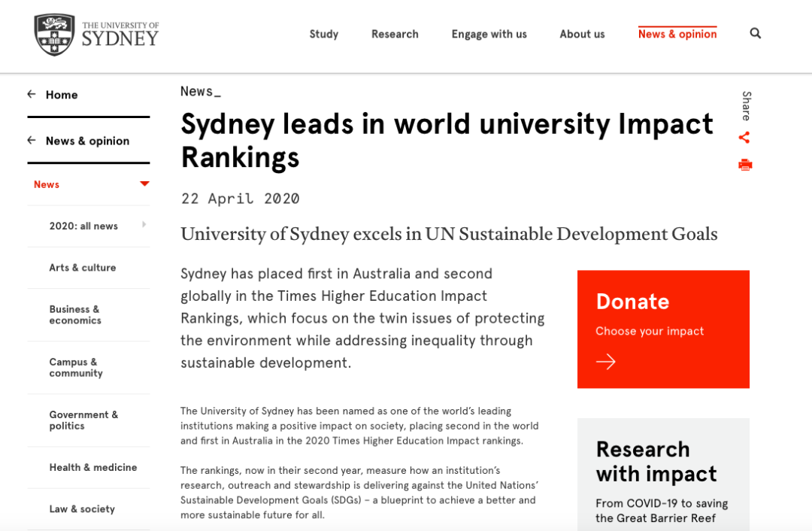Click the vertical Share label

pos(747,106)
